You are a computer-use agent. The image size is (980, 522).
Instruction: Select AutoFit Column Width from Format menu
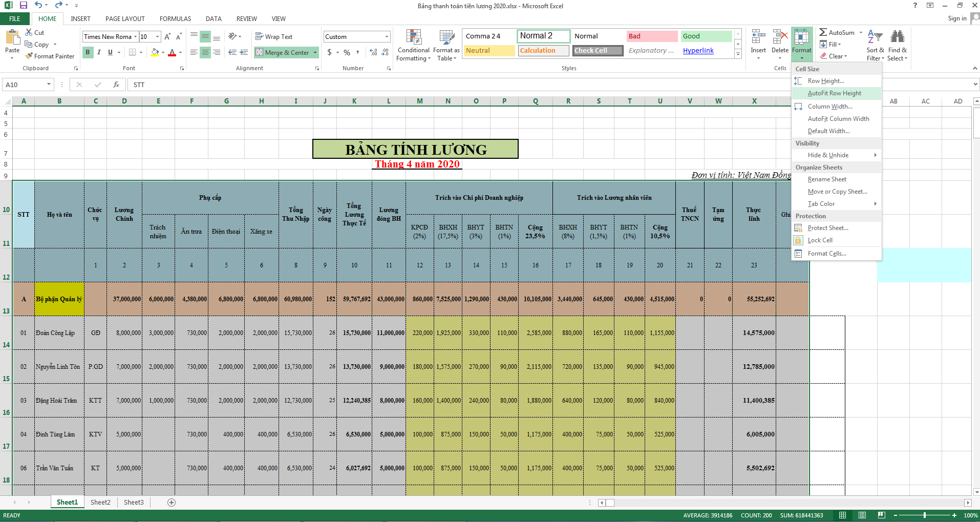[838, 118]
